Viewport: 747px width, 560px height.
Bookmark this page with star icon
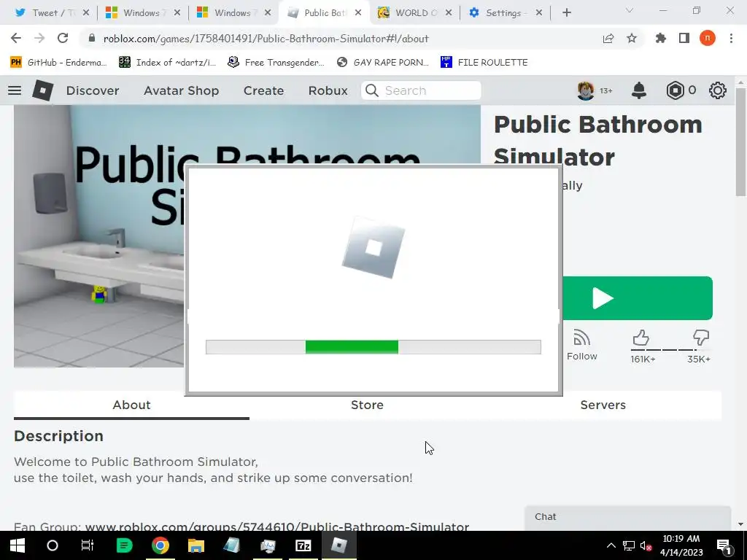tap(632, 39)
